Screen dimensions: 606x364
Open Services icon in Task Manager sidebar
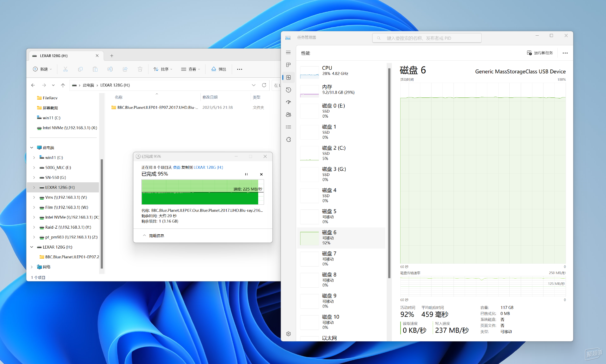click(x=288, y=139)
